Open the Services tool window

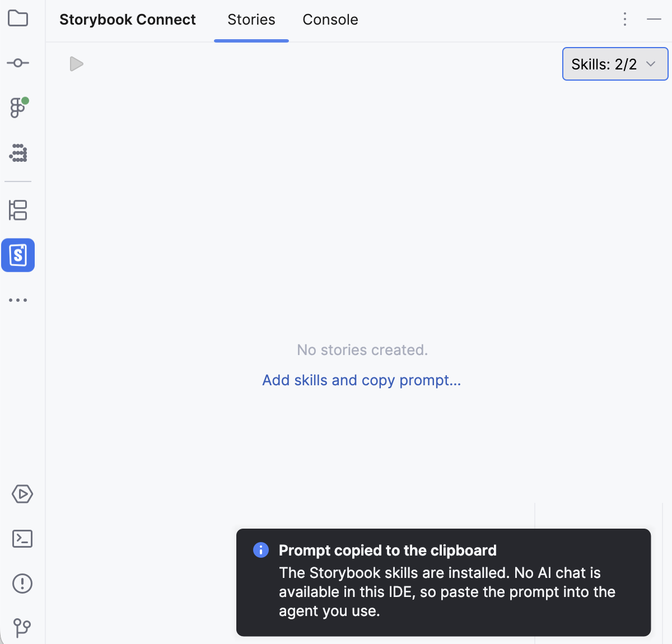[x=22, y=494]
